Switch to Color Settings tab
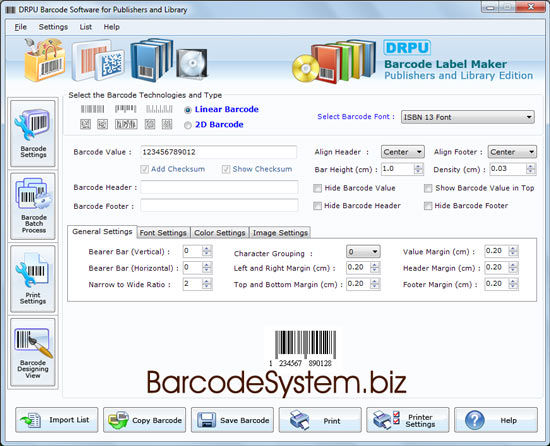Viewport: 550px width, 446px height. [x=220, y=233]
